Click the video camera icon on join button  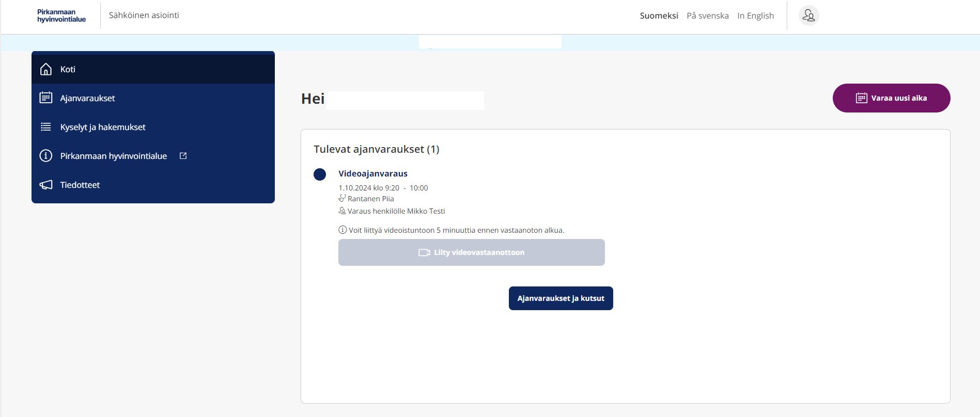click(424, 252)
